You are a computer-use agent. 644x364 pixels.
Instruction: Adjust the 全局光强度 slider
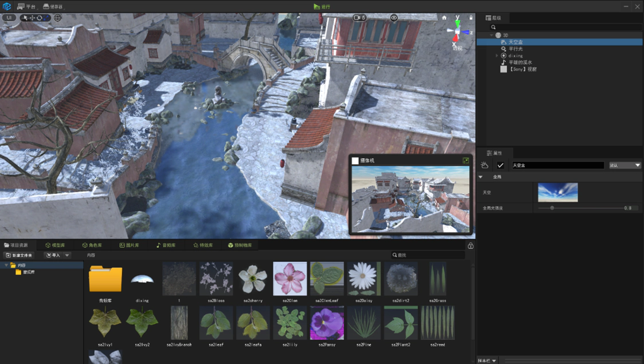pyautogui.click(x=552, y=208)
